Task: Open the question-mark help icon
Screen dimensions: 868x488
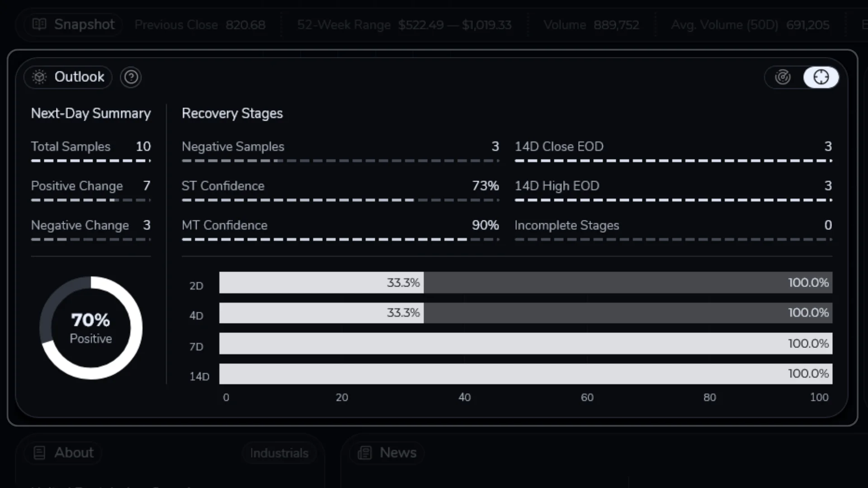Action: (x=131, y=77)
